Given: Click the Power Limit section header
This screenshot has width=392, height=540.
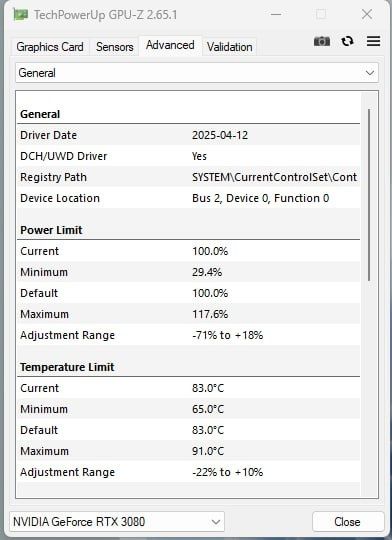Looking at the screenshot, I should pyautogui.click(x=51, y=230).
